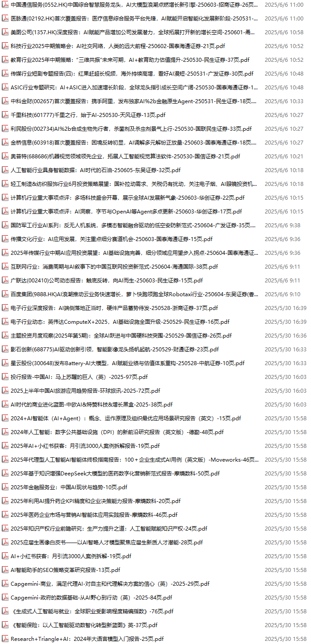Select the PDF icon for 《智能保险》 report
This screenshot has width=311, height=644.
[x=5, y=625]
